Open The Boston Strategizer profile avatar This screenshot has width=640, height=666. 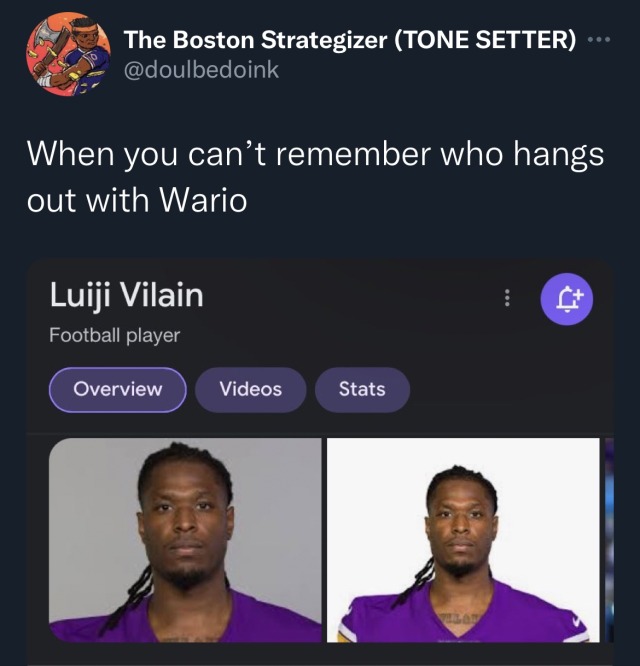(x=68, y=55)
